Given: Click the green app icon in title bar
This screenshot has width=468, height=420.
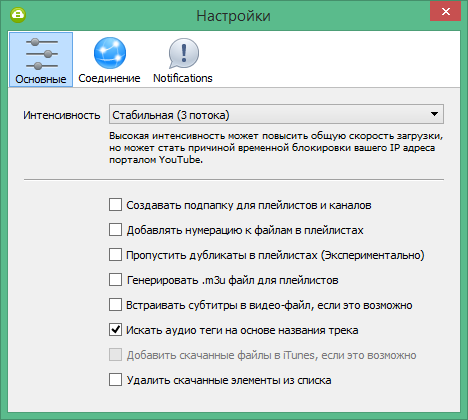Looking at the screenshot, I should click(18, 15).
